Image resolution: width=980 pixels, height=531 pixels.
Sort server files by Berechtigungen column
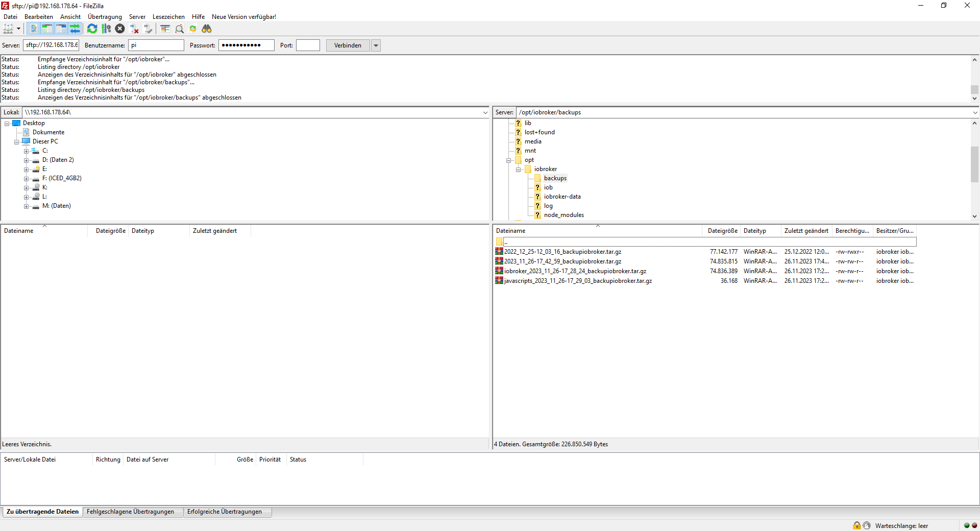[x=852, y=231]
